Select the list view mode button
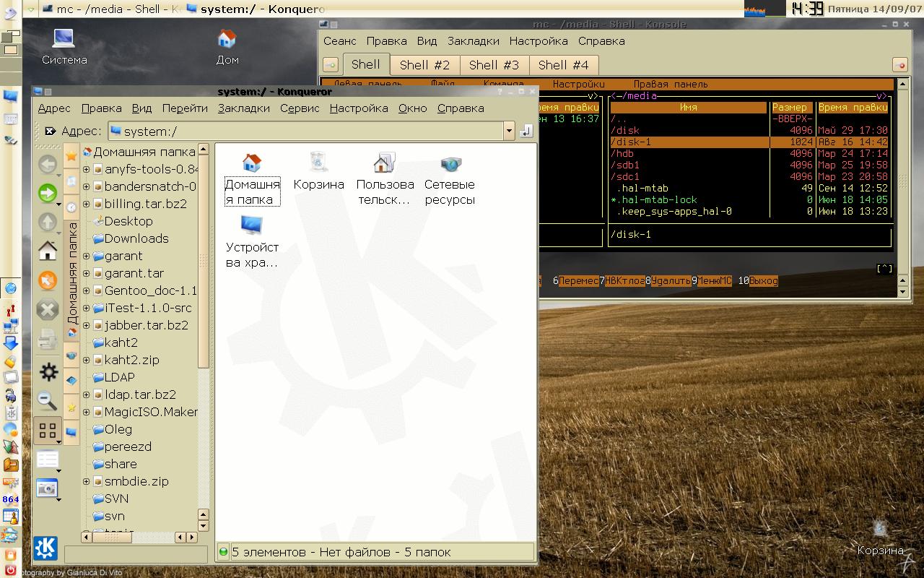924x578 pixels. pos(48,460)
